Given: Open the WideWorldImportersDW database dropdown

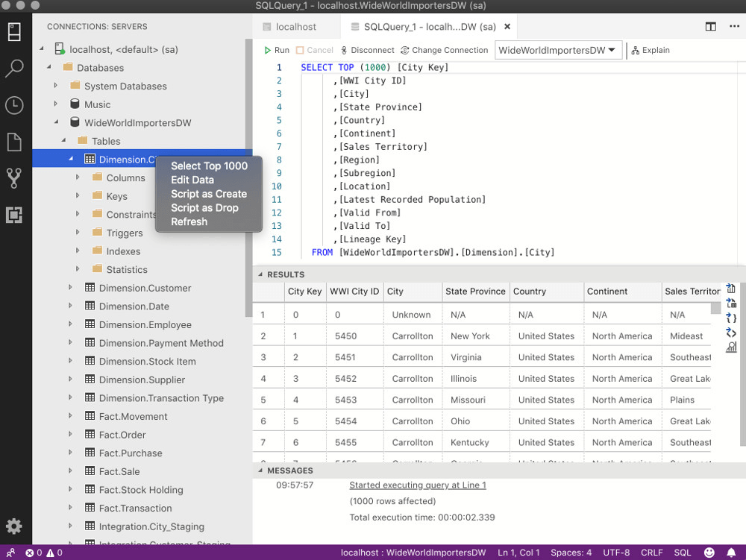Looking at the screenshot, I should coord(558,50).
